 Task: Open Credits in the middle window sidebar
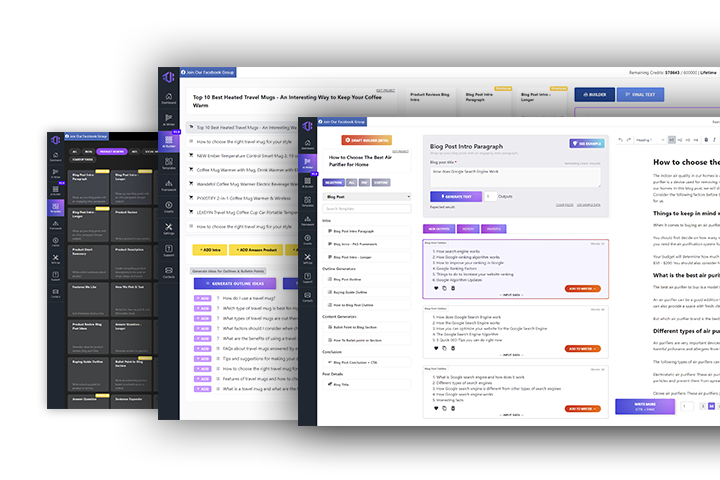coord(169,207)
